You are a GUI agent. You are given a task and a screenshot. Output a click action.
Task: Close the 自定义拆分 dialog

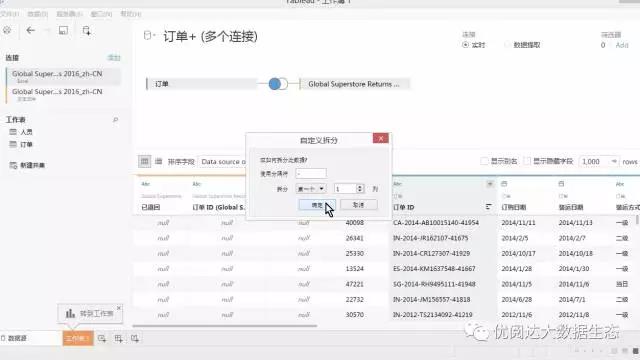[x=380, y=138]
